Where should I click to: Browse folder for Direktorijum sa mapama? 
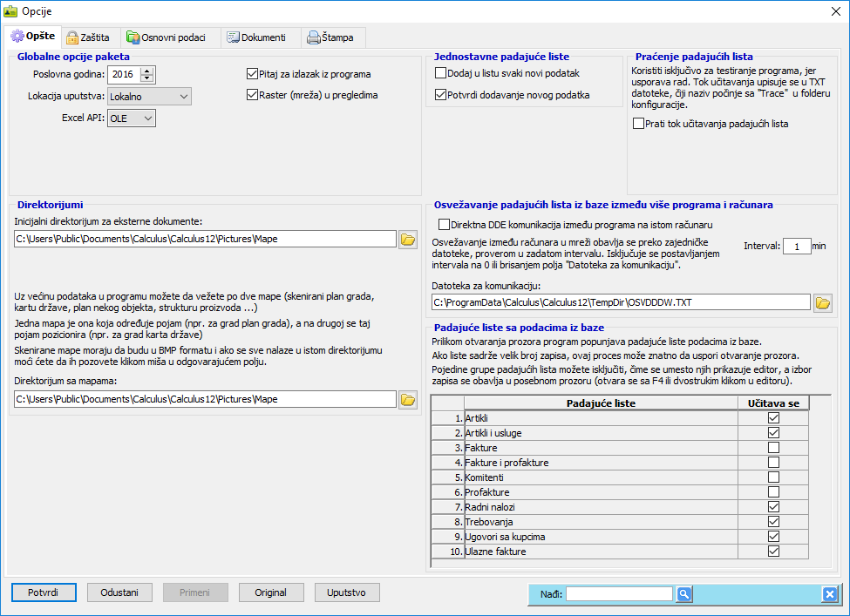(x=408, y=400)
